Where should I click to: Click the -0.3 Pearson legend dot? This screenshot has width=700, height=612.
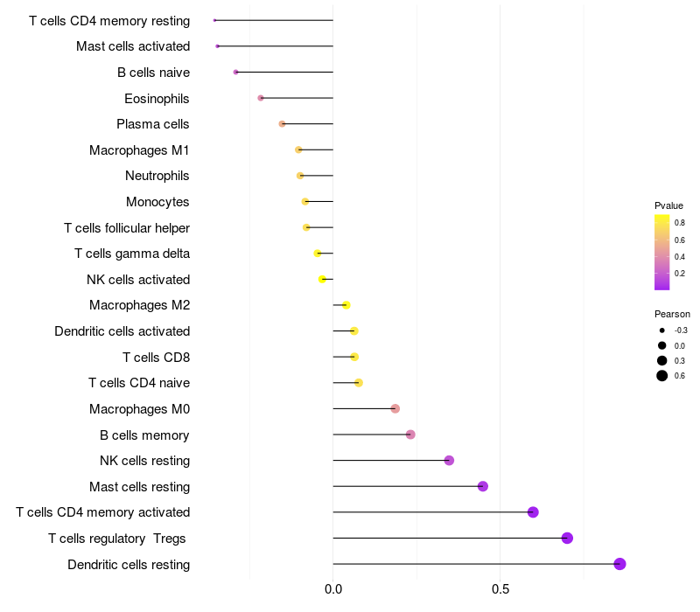(662, 330)
